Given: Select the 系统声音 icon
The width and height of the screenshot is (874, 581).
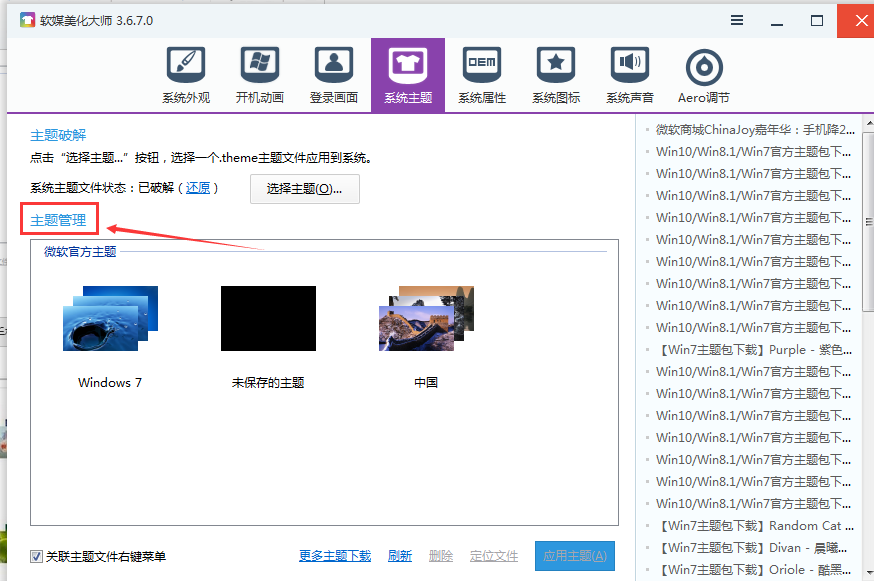Looking at the screenshot, I should (x=629, y=73).
